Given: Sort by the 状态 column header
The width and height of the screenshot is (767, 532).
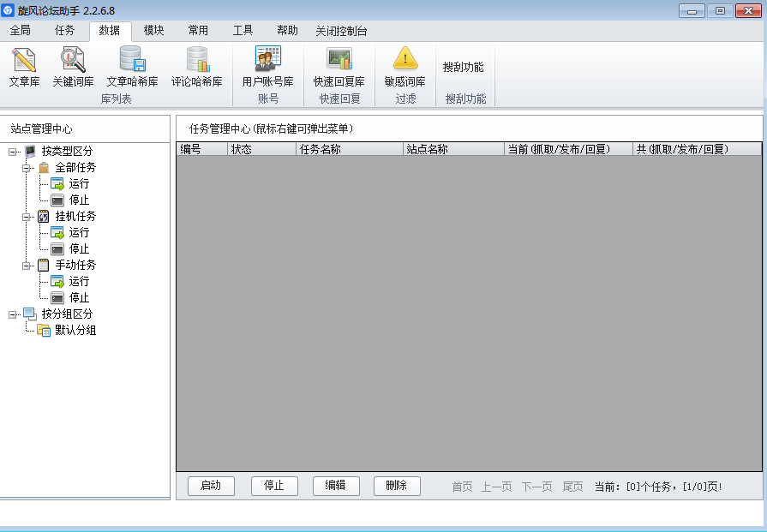Looking at the screenshot, I should coord(261,149).
